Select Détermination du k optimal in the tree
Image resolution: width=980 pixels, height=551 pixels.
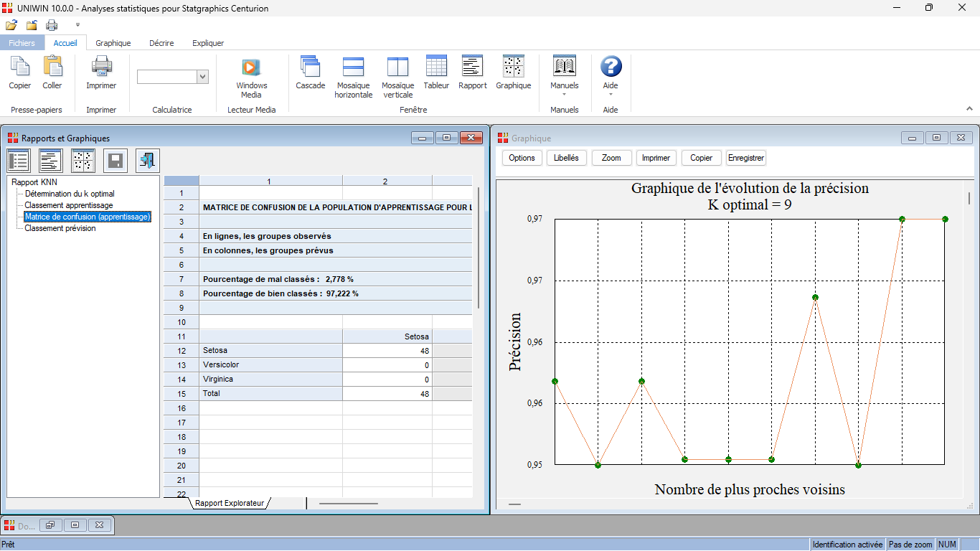pyautogui.click(x=70, y=194)
